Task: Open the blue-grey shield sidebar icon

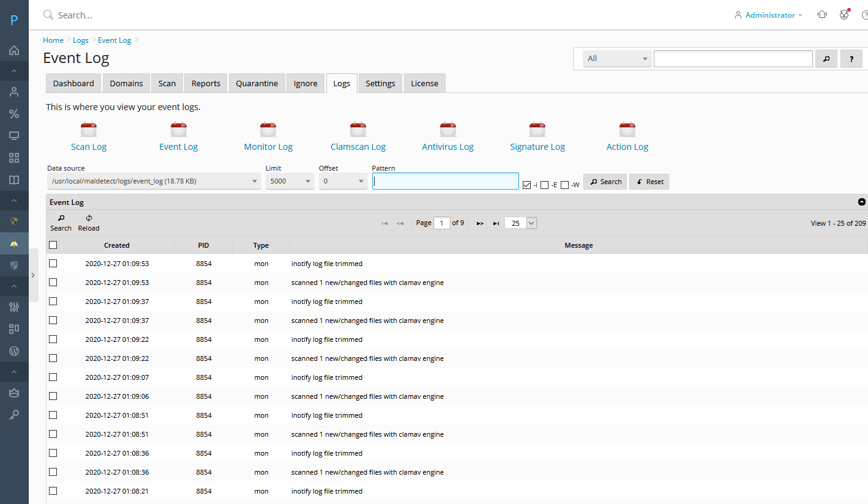Action: click(14, 265)
